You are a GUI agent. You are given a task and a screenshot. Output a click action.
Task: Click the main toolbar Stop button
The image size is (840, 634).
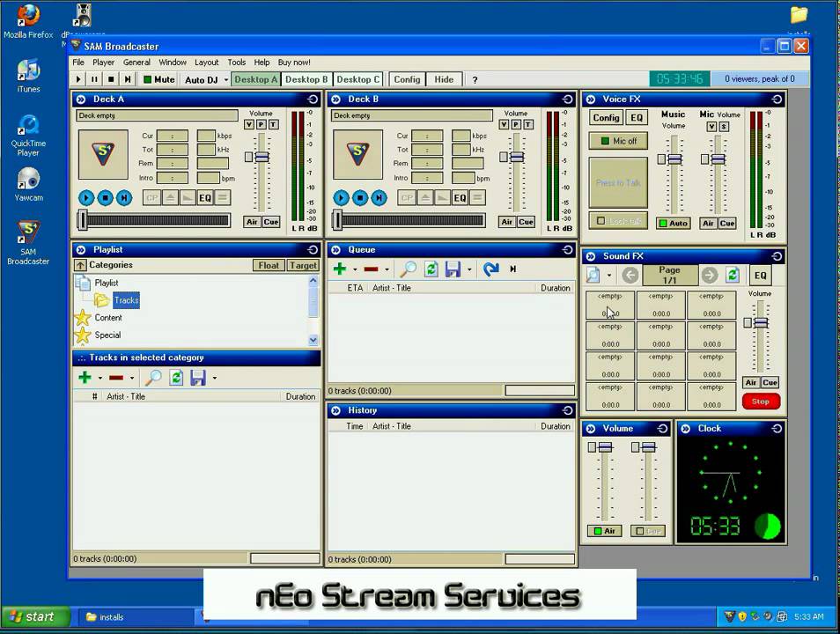point(111,79)
